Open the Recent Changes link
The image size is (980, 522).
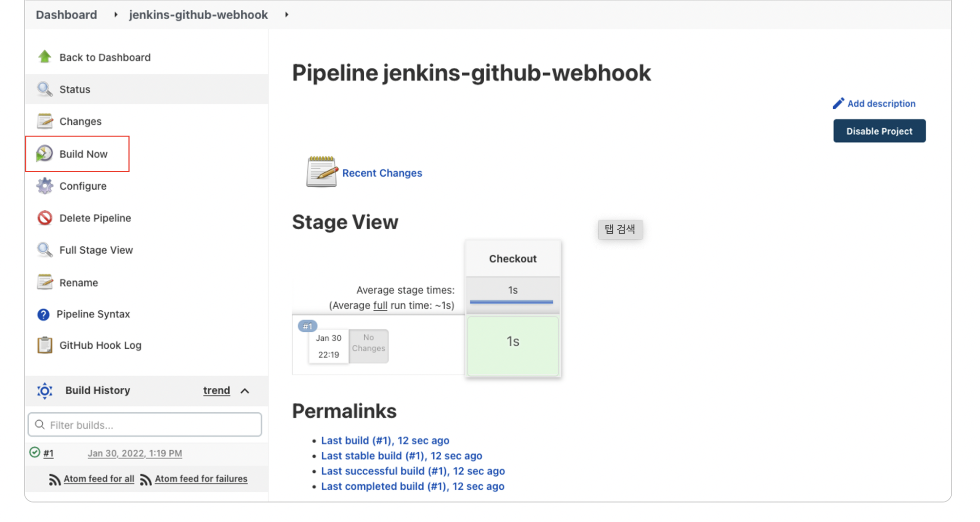coord(382,173)
